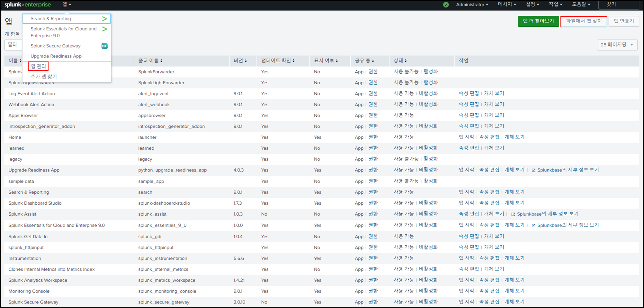This screenshot has width=644, height=308.
Task: Click 속성 편집 for Splunk Dashboard Studio
Action: pos(489,203)
